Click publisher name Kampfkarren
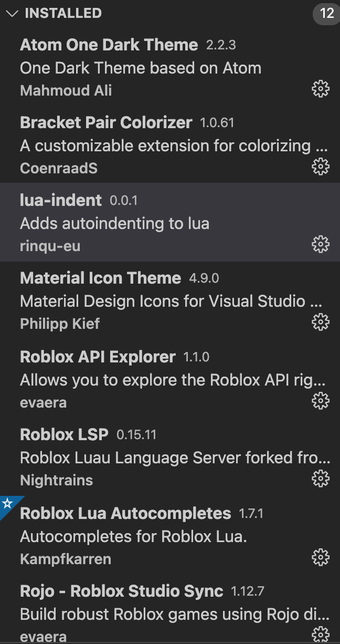The height and width of the screenshot is (644, 340). pyautogui.click(x=65, y=560)
